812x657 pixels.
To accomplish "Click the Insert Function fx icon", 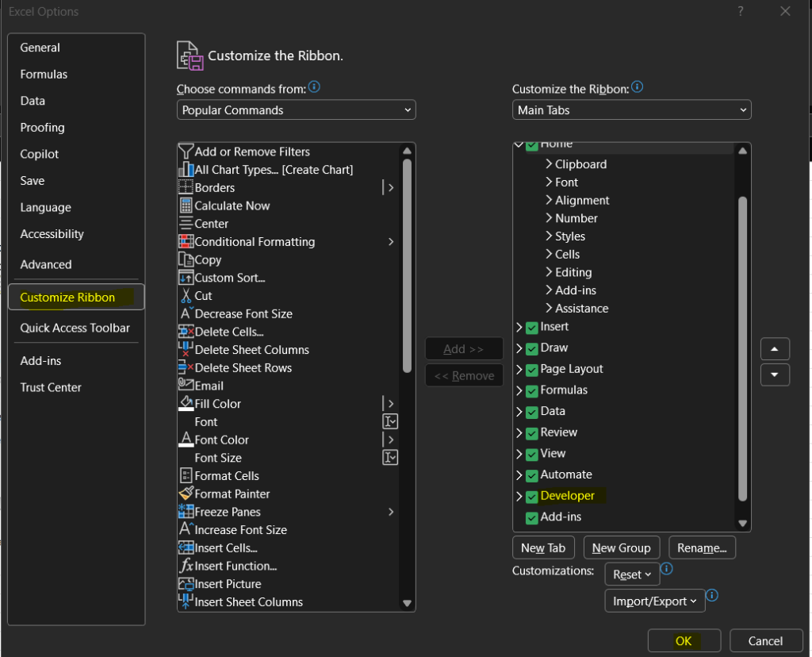I will (x=186, y=566).
